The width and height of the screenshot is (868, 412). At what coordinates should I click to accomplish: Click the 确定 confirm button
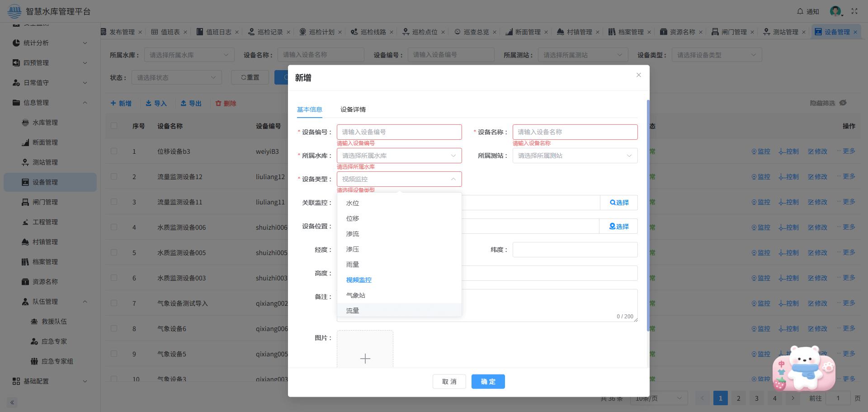488,381
